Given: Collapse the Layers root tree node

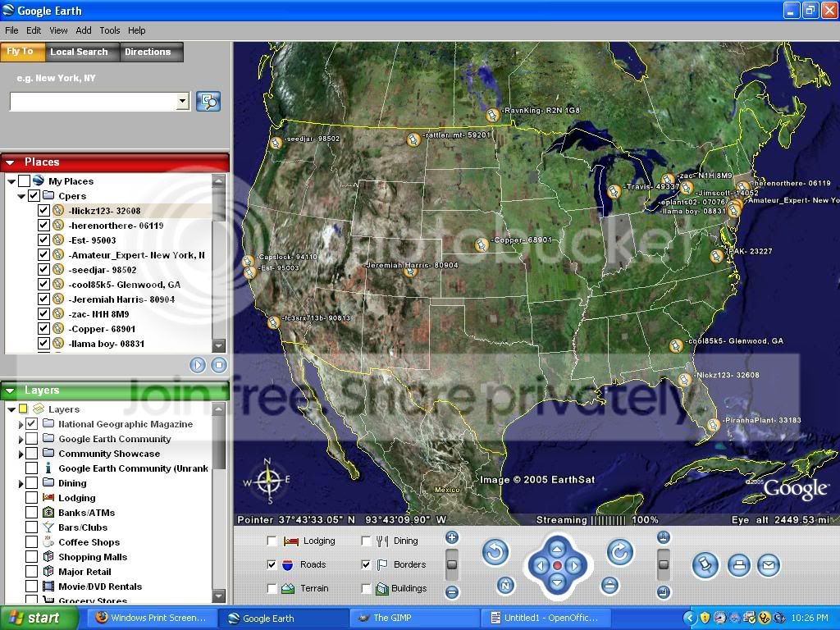Looking at the screenshot, I should pyautogui.click(x=11, y=410).
